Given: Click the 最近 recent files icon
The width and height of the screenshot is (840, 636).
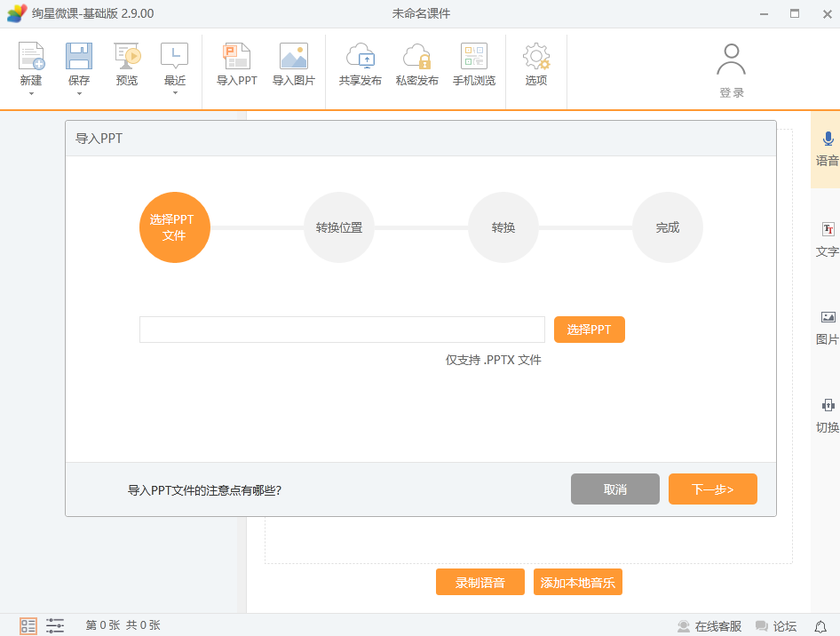Looking at the screenshot, I should point(175,56).
